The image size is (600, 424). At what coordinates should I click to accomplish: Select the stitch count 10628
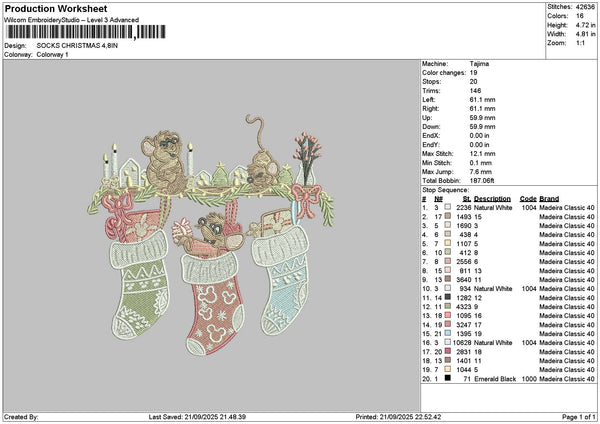coord(462,343)
